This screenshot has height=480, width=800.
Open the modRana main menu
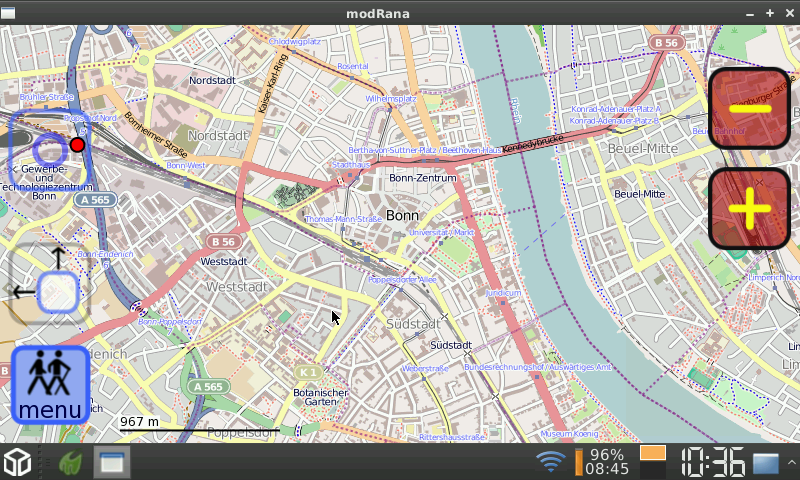50,385
